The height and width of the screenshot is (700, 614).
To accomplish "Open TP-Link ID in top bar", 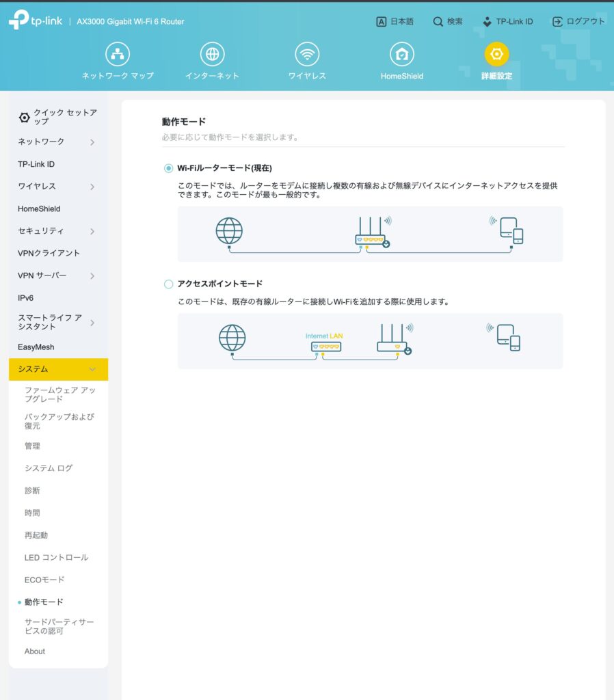I will click(507, 22).
